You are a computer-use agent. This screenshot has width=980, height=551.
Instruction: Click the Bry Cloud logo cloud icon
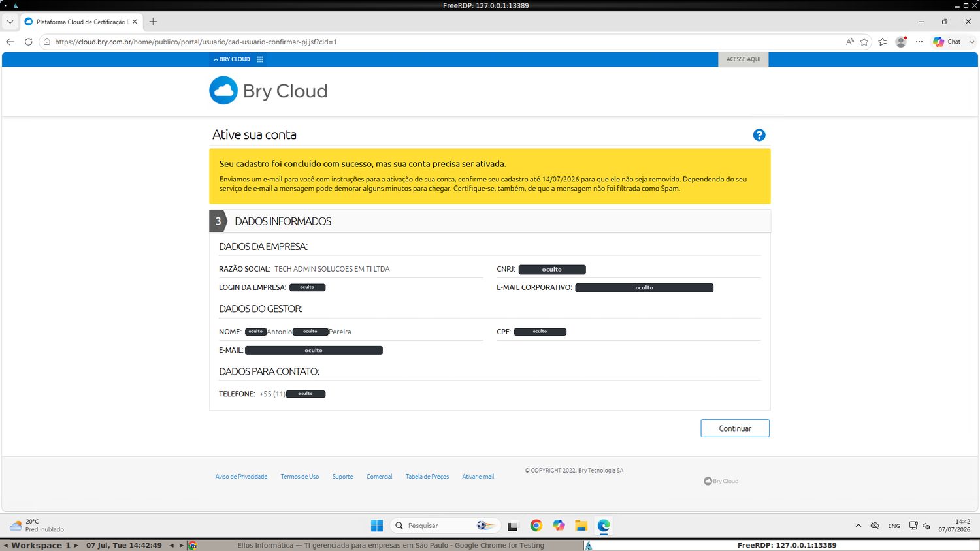(x=223, y=91)
